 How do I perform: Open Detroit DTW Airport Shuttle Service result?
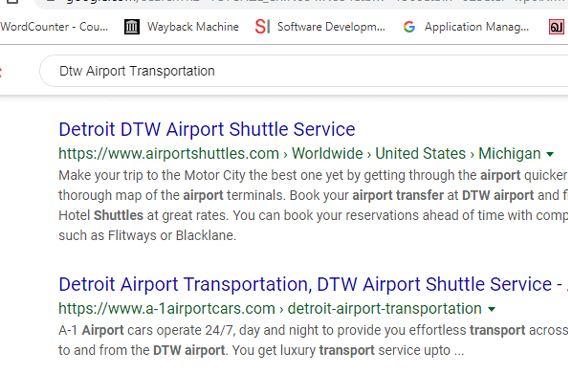tap(207, 129)
